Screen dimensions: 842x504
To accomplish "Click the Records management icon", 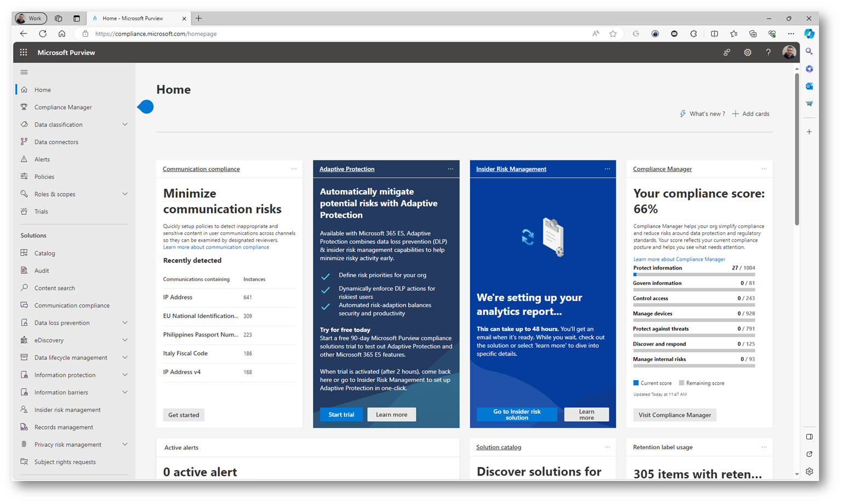I will [24, 427].
